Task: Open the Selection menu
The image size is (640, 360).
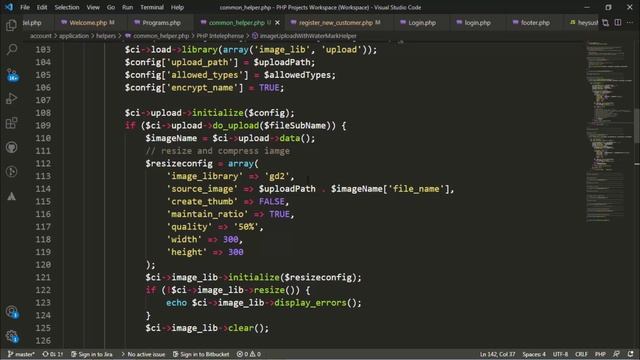Action: coord(67,7)
